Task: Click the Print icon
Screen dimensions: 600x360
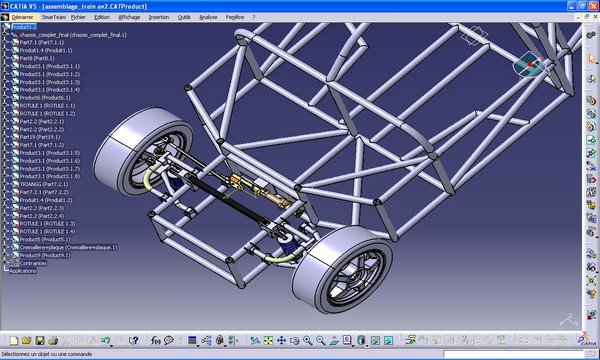Action: pos(53,340)
